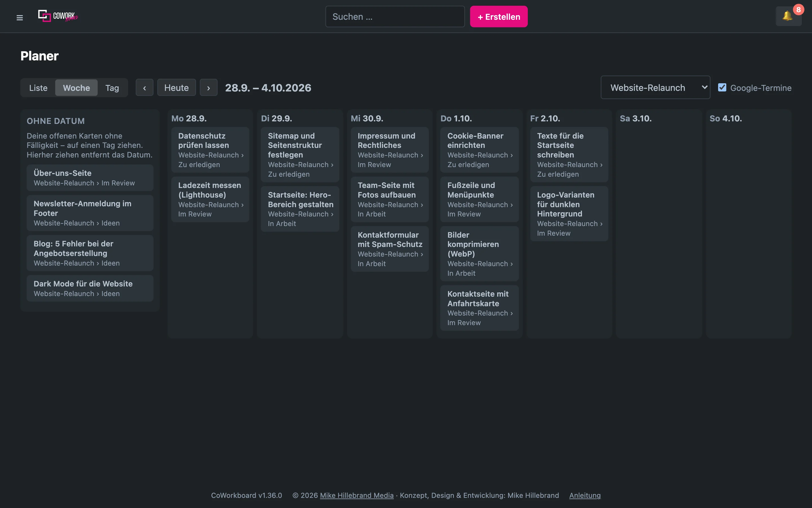The width and height of the screenshot is (812, 508).
Task: Click day header So 4.10.
Action: click(725, 118)
